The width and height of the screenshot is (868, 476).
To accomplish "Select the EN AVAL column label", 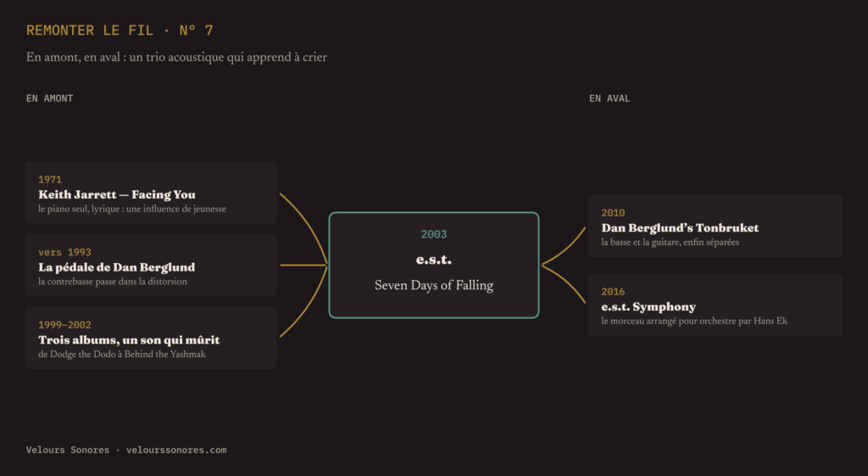I will pyautogui.click(x=609, y=98).
